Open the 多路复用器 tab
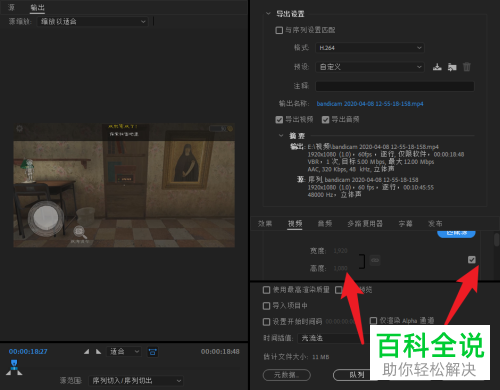The image size is (500, 390). click(365, 224)
